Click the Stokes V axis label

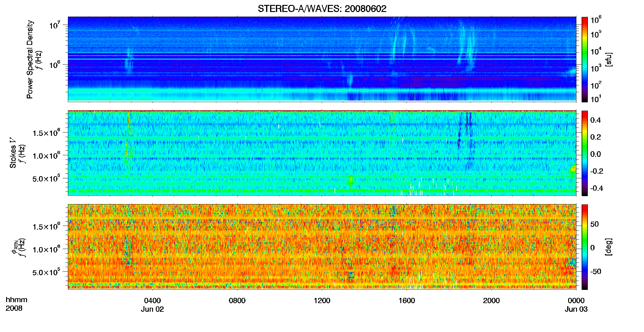(x=13, y=153)
